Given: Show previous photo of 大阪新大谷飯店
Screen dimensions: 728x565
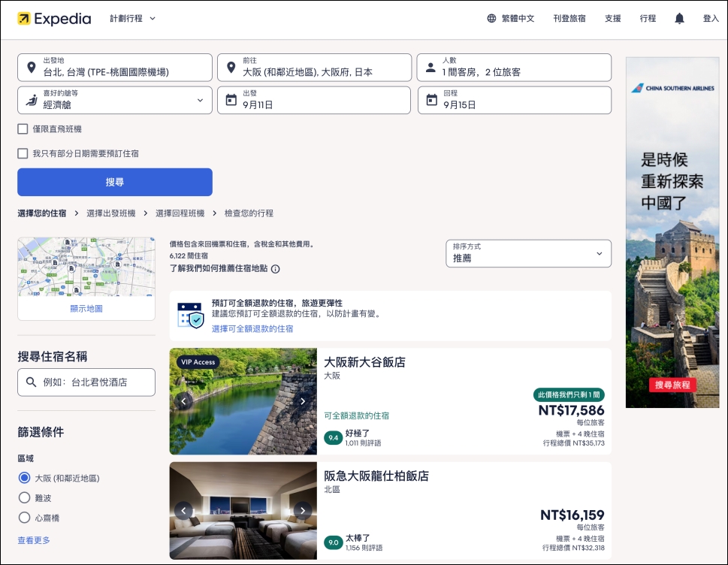Looking at the screenshot, I should [x=183, y=401].
